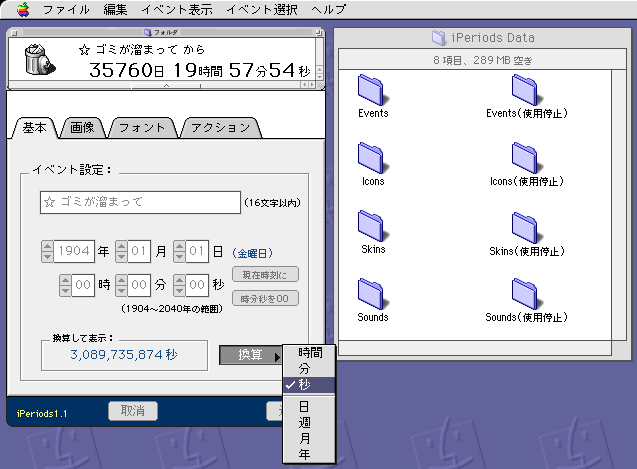This screenshot has height=469, width=637.
Task: Click the minute field next to 分
Action: 139,284
